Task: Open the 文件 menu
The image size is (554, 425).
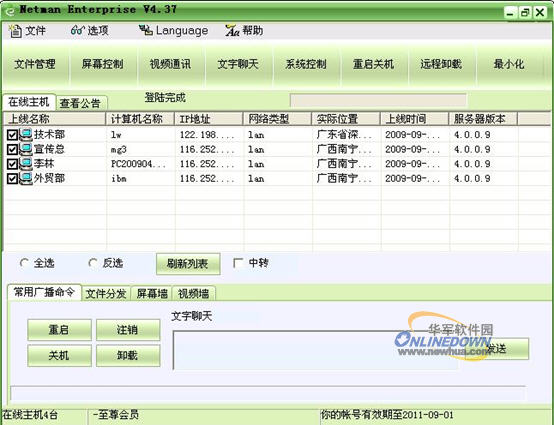Action: pos(28,31)
